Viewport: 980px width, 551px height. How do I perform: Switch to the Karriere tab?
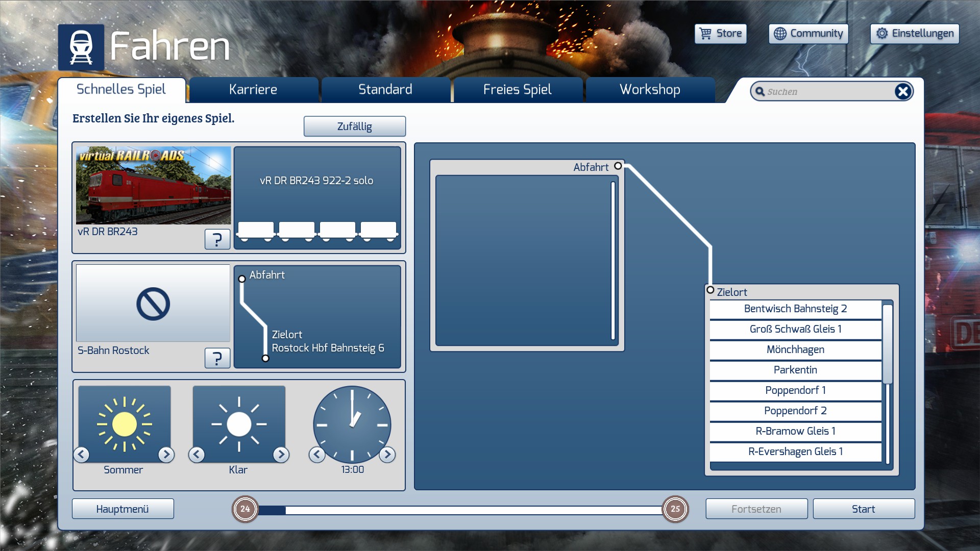tap(253, 90)
